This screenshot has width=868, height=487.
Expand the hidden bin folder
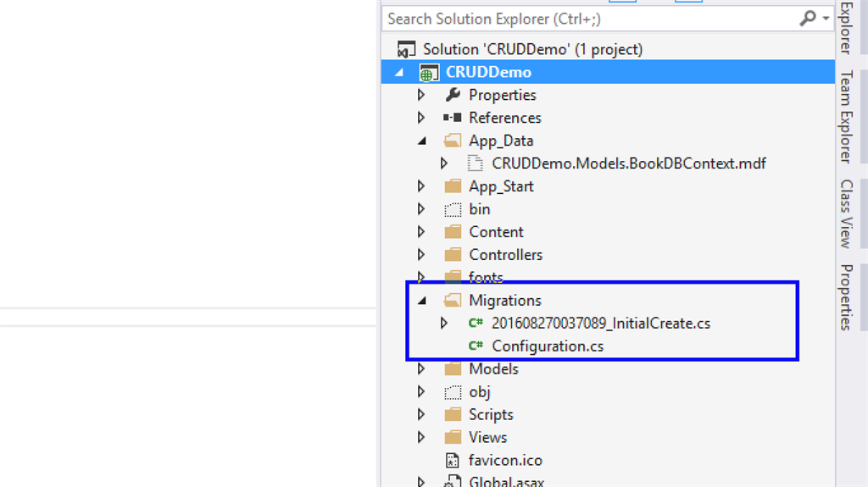[x=421, y=209]
